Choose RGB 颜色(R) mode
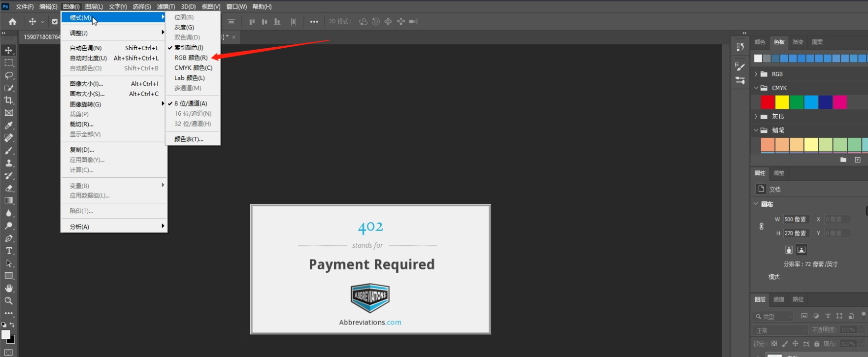This screenshot has height=357, width=868. [x=193, y=58]
